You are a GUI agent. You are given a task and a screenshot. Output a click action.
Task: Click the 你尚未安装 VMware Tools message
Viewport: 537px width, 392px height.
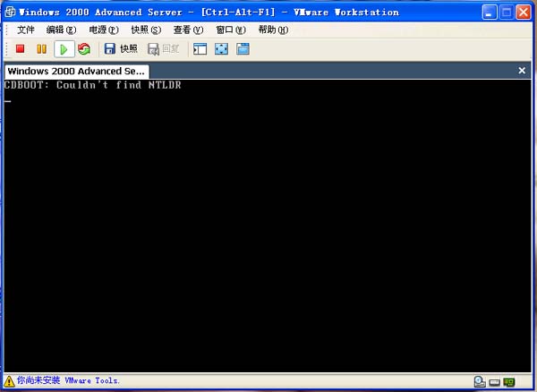68,380
